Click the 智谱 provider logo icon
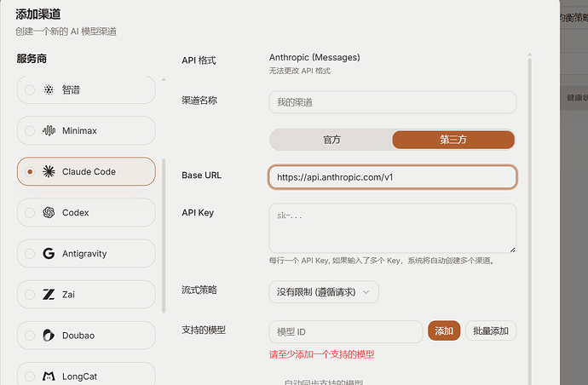The height and width of the screenshot is (385, 588). pyautogui.click(x=49, y=89)
